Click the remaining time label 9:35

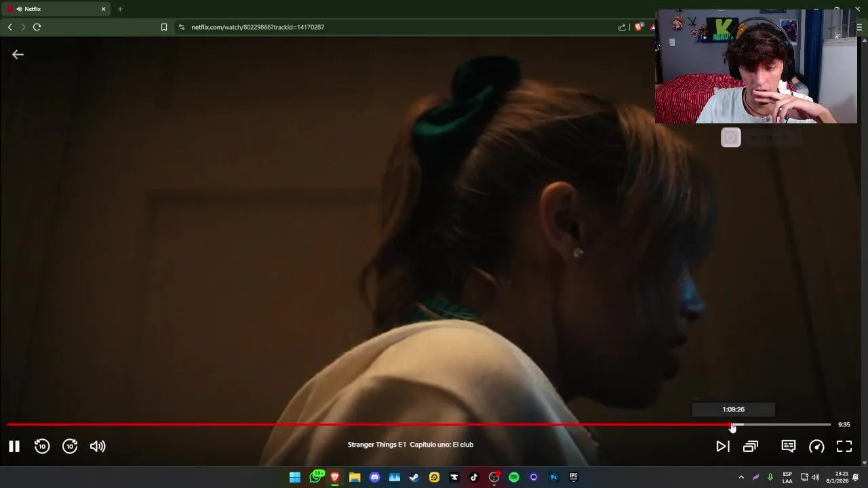pyautogui.click(x=844, y=425)
